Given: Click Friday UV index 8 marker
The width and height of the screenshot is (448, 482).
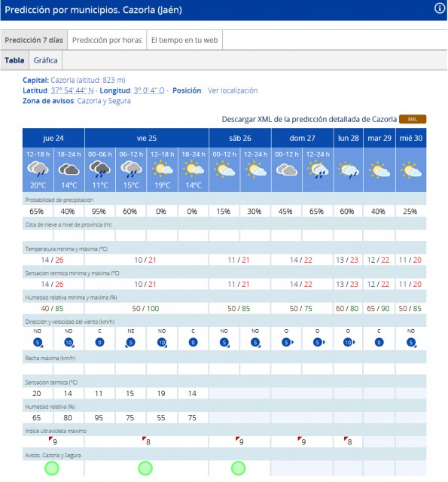Looking at the screenshot, I should click(146, 441).
